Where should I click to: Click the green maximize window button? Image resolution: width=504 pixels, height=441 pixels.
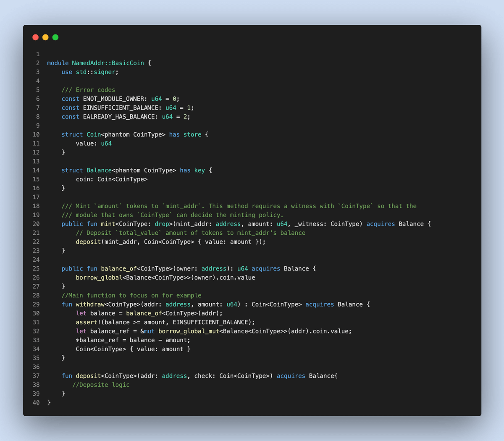[55, 37]
